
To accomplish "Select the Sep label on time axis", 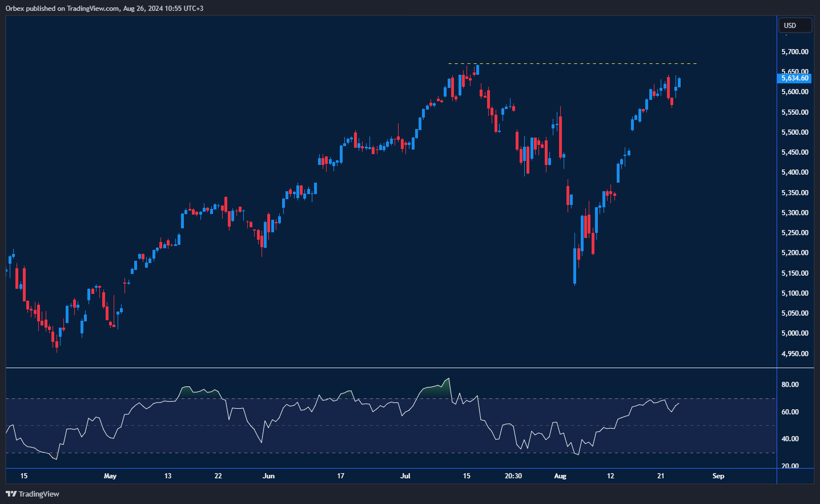I will [x=718, y=476].
